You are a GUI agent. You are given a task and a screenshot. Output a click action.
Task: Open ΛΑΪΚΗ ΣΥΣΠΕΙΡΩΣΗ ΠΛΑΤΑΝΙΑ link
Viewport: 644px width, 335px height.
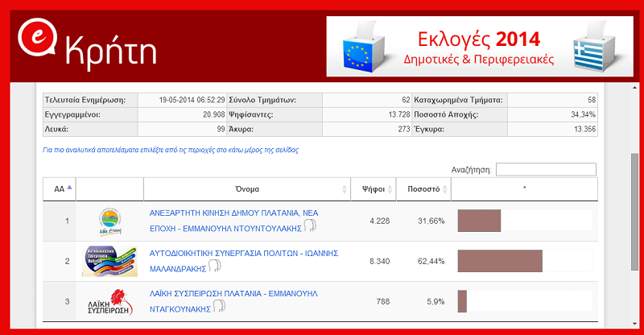point(233,301)
